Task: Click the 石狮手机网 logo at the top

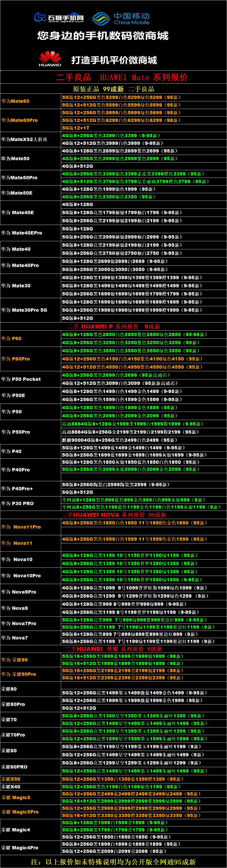Action: point(59,17)
